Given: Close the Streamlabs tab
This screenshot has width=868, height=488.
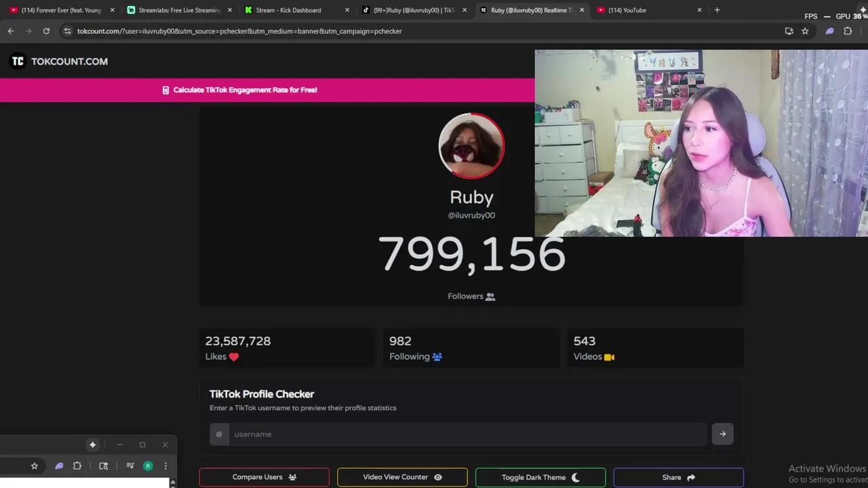Looking at the screenshot, I should [x=230, y=10].
